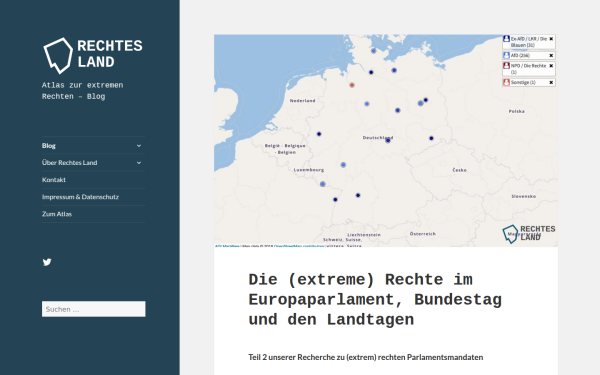The height and width of the screenshot is (375, 600).
Task: Click the red map marker
Action: 352,85
